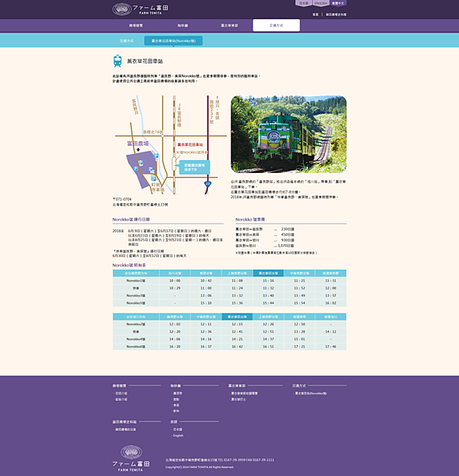Click the 16 : 02 arrival cell

[x=330, y=303]
